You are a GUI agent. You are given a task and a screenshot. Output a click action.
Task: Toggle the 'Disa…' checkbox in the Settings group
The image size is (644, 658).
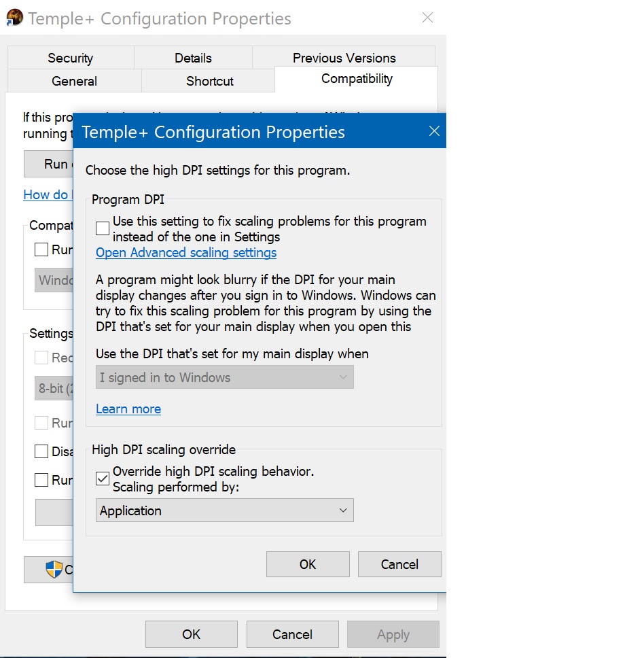pyautogui.click(x=41, y=451)
